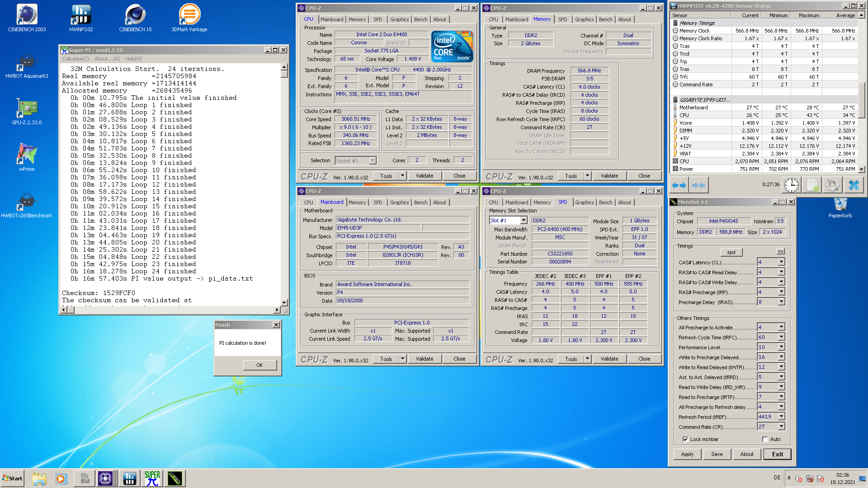Open Precharge Delay (tRAS) dropdown

coord(781,302)
